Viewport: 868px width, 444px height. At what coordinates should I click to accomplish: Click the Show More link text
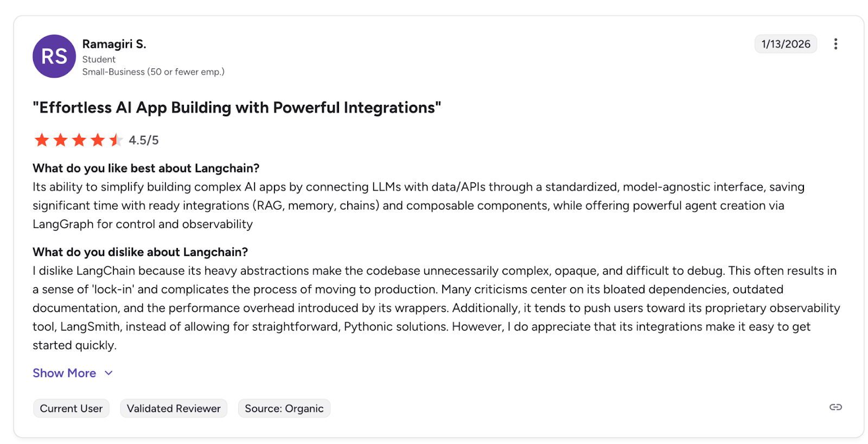point(64,373)
